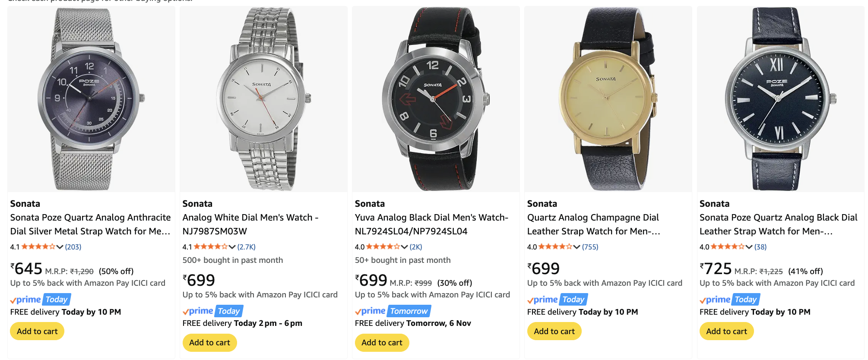Add the ₹725 Poze Black Dial watch to cart
The width and height of the screenshot is (868, 360).
(x=726, y=331)
